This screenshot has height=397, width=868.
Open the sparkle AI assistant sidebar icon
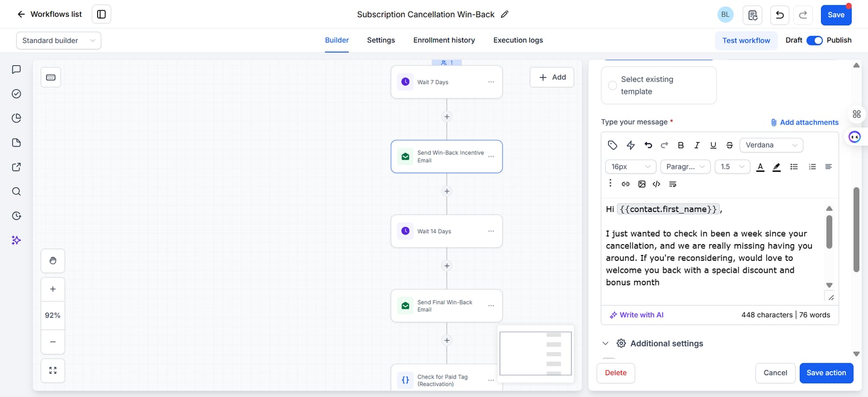point(16,240)
